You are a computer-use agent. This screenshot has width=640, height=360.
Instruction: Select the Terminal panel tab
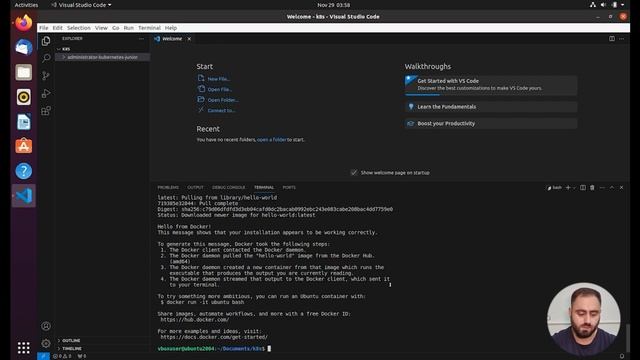pyautogui.click(x=264, y=188)
